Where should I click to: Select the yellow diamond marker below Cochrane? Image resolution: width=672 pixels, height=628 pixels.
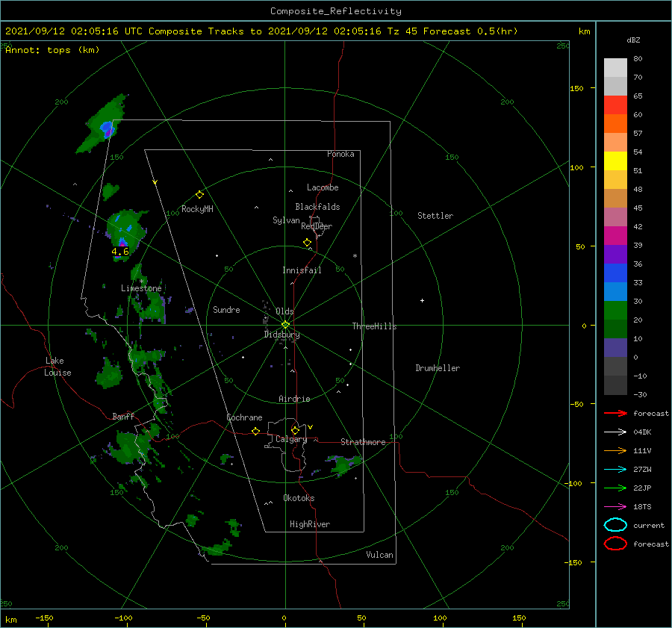[x=255, y=431]
